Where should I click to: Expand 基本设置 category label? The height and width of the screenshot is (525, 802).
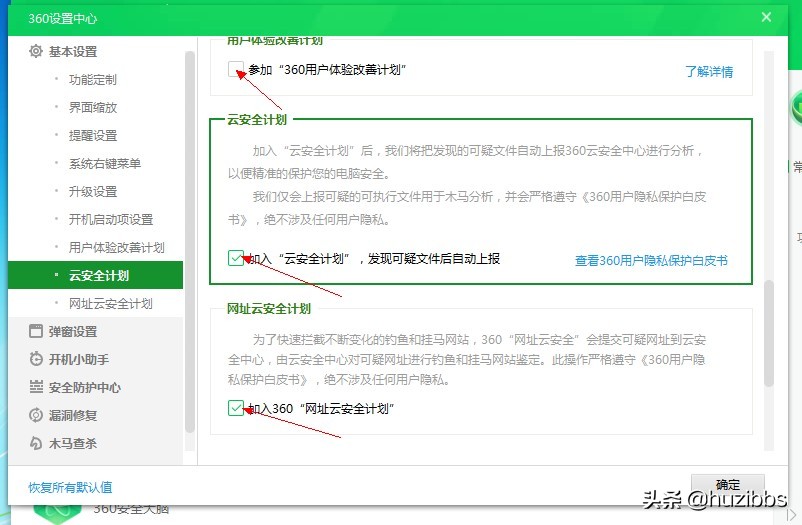(73, 52)
